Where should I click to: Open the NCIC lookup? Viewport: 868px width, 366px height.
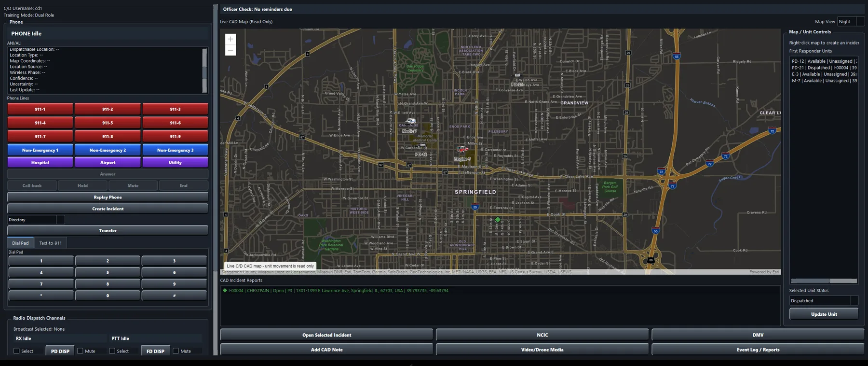542,335
